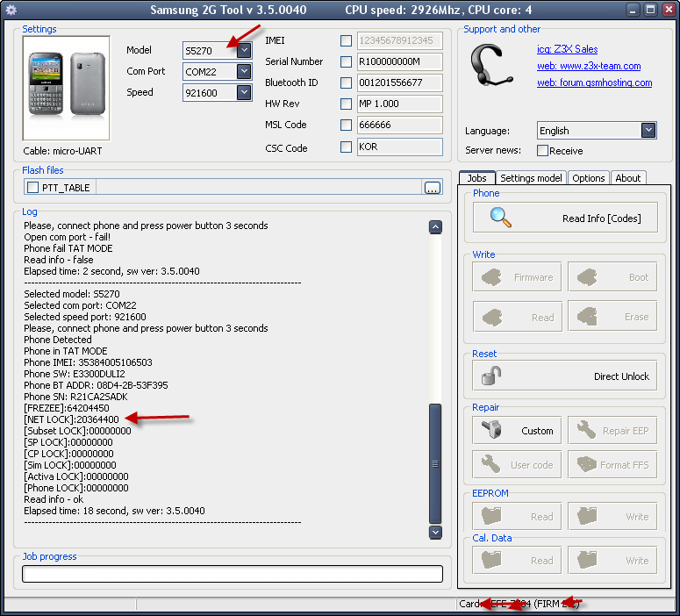Click the Phone BT ADDR log line
This screenshot has width=680, height=616.
(x=96, y=385)
